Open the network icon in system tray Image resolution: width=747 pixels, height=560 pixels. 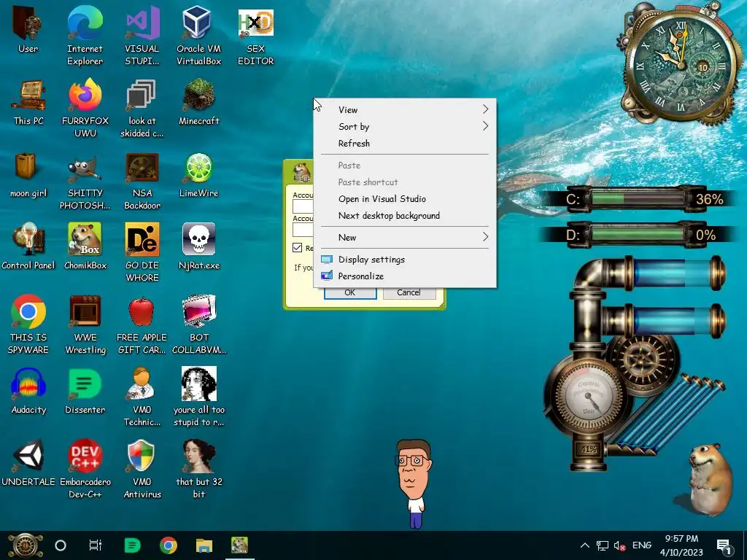click(603, 545)
